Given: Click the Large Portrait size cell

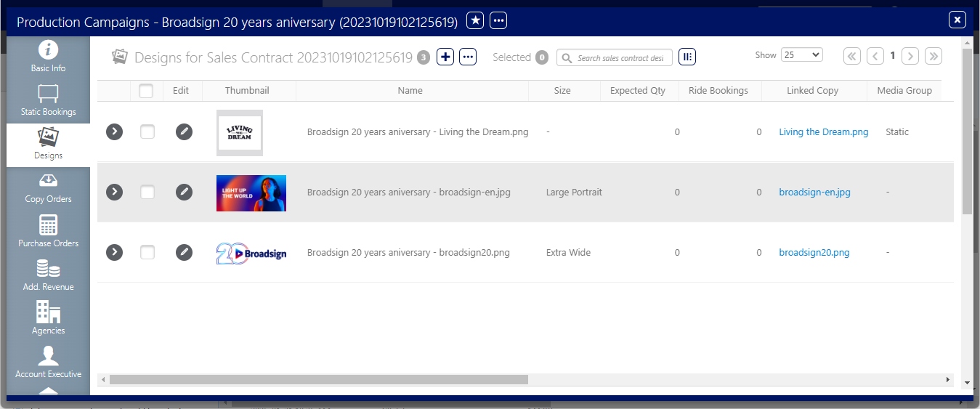Looking at the screenshot, I should (x=574, y=193).
